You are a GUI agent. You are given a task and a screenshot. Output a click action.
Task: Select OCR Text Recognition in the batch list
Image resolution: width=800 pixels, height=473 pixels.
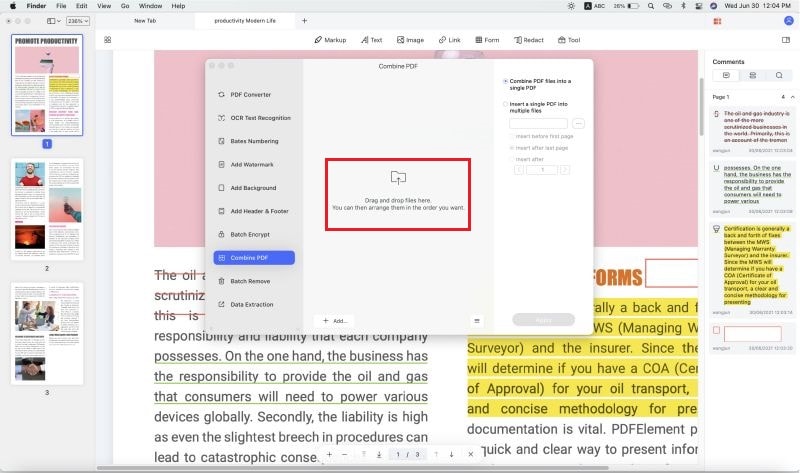pyautogui.click(x=254, y=118)
